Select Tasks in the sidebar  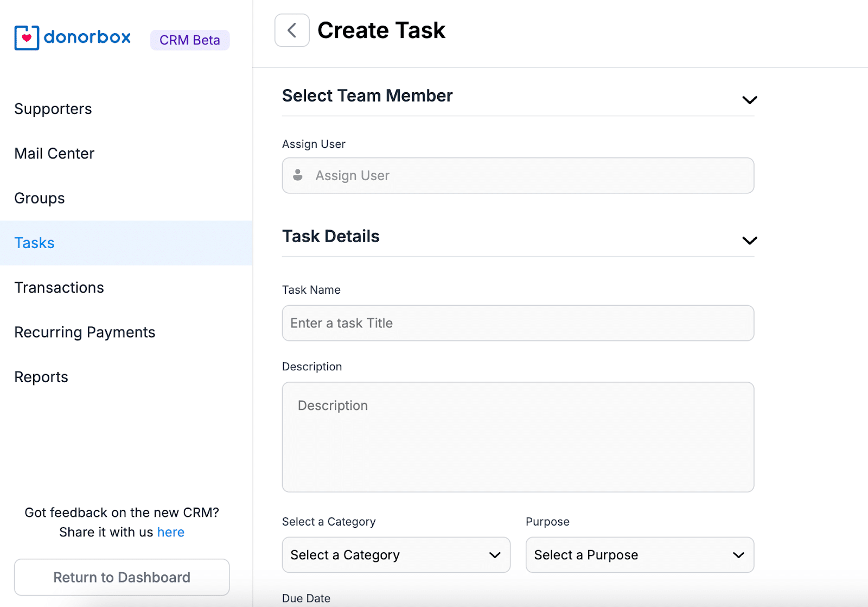point(35,243)
